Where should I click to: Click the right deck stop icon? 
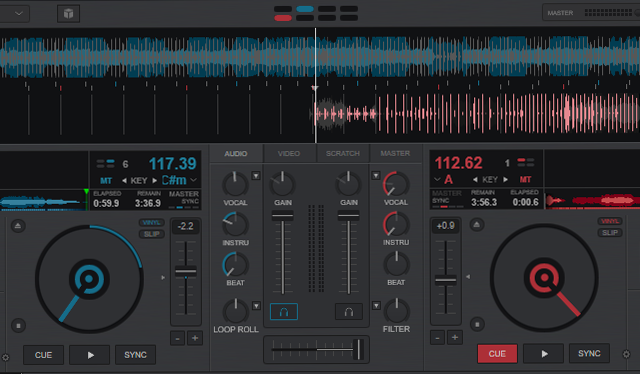tap(477, 325)
